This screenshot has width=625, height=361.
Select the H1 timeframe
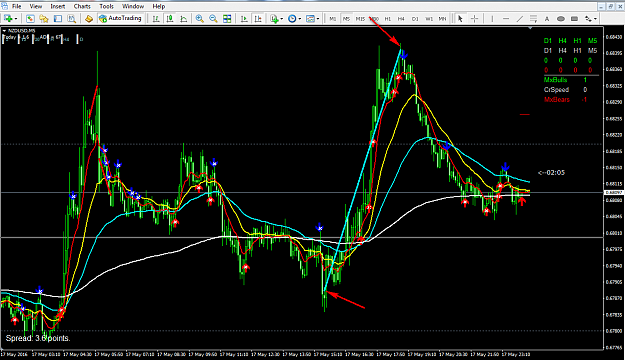point(387,19)
